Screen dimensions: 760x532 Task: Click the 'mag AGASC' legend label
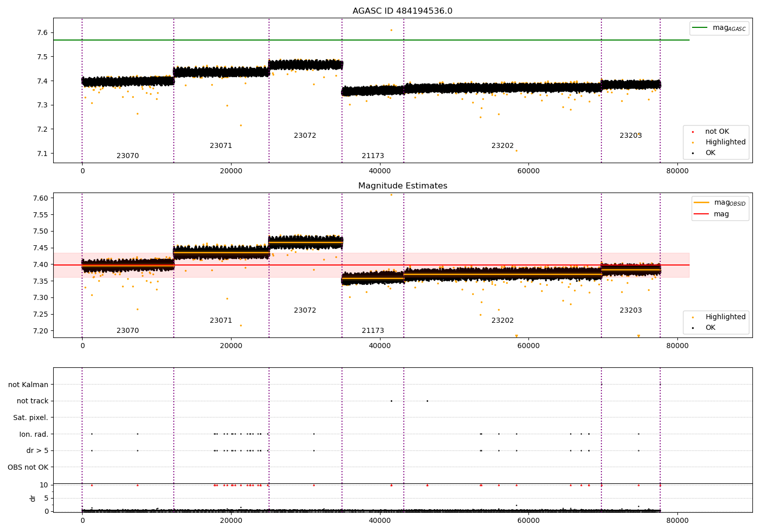click(x=729, y=28)
